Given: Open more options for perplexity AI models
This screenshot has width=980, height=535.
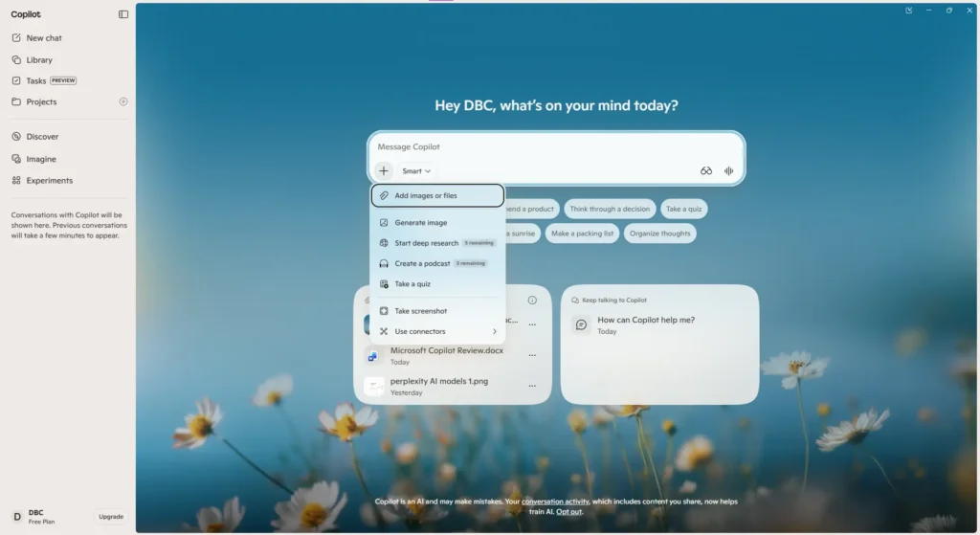Looking at the screenshot, I should [532, 387].
